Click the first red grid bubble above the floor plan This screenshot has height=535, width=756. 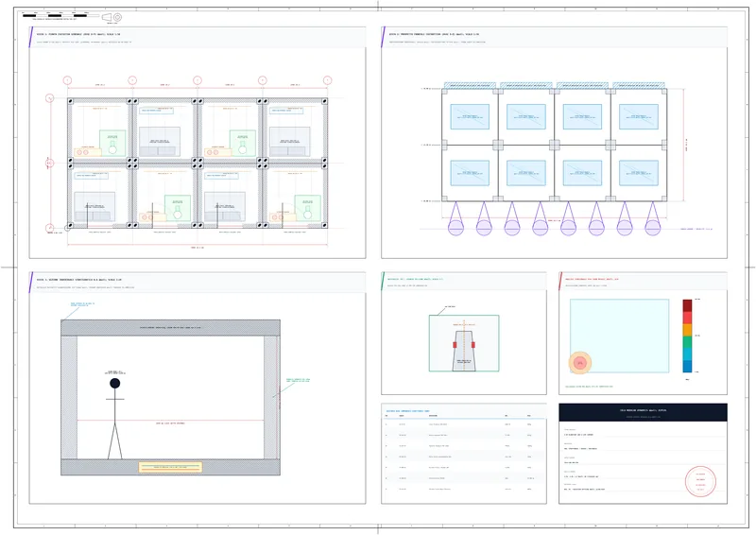click(67, 80)
